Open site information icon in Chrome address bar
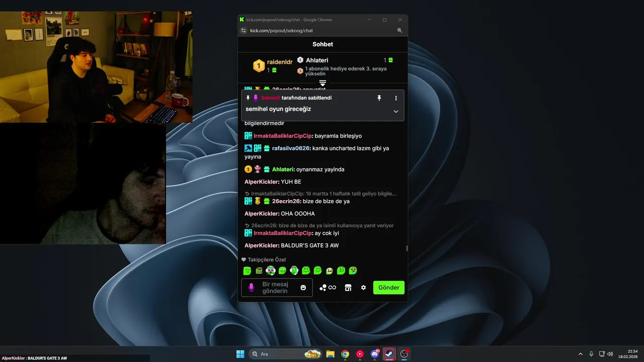Screen dimensions: 644x362 coord(244,31)
